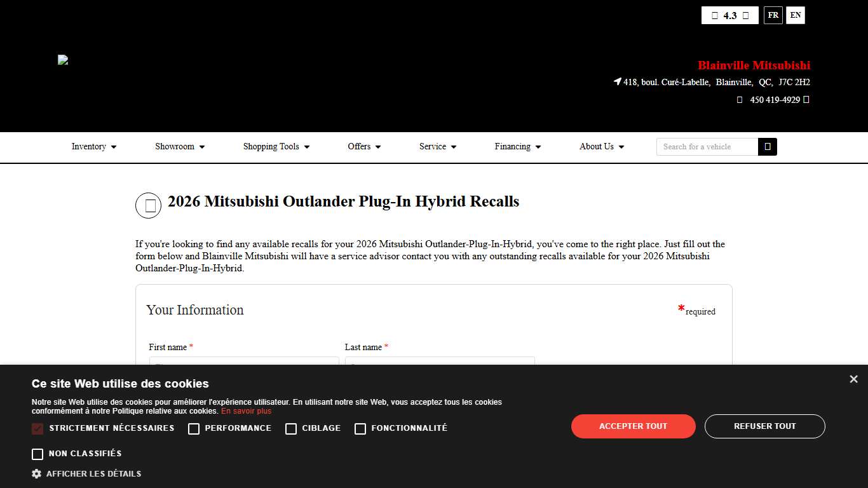Check the Ciblage cookies option
868x488 pixels.
[x=291, y=429]
